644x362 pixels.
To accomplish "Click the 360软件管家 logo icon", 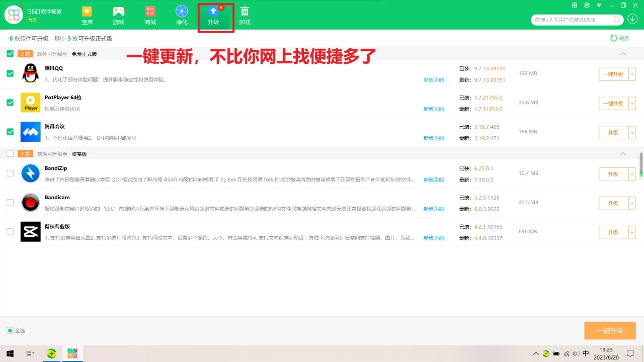I will [x=14, y=15].
